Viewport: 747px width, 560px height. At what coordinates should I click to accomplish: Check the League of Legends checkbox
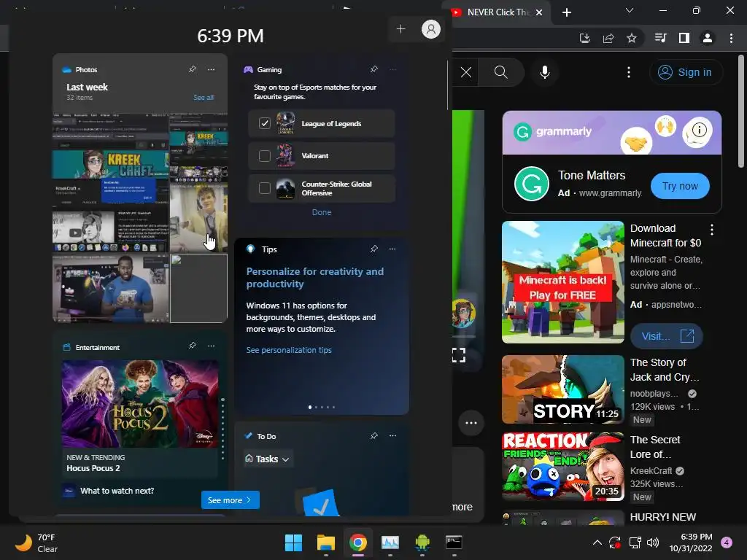click(264, 124)
